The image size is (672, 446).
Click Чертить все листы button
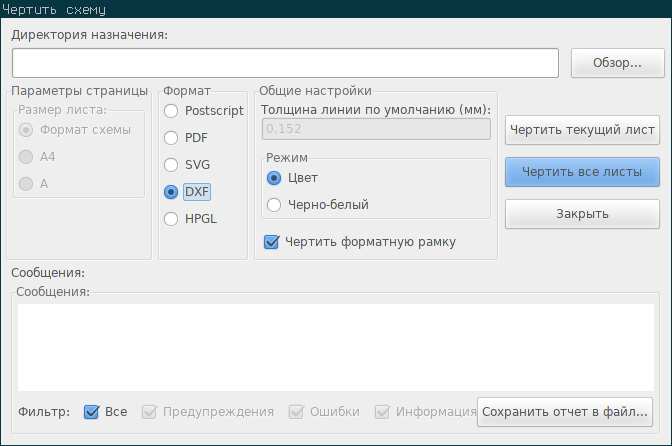click(582, 172)
